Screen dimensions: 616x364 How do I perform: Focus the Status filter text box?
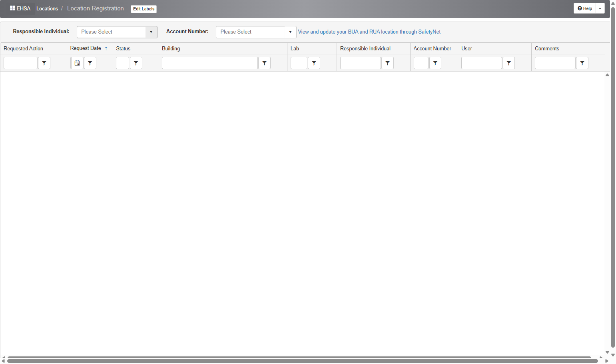pyautogui.click(x=122, y=63)
